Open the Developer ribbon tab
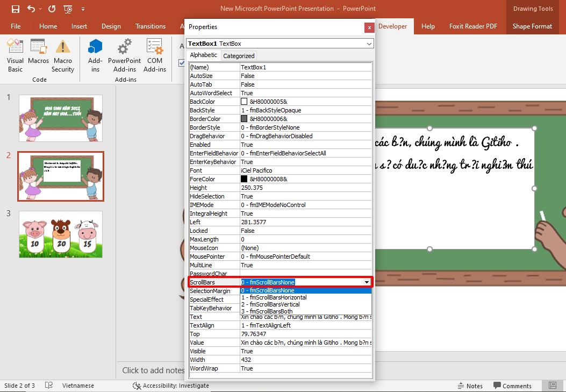Screen dimensions: 566x392 pyautogui.click(x=393, y=26)
